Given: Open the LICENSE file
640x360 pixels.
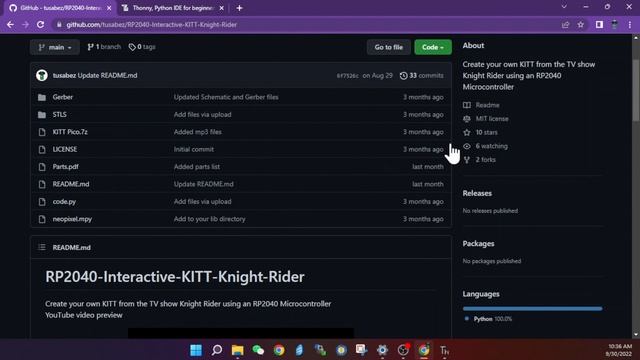Looking at the screenshot, I should pos(64,149).
